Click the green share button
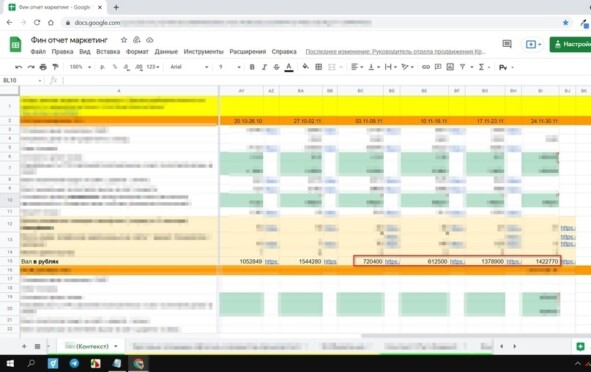 click(x=570, y=44)
